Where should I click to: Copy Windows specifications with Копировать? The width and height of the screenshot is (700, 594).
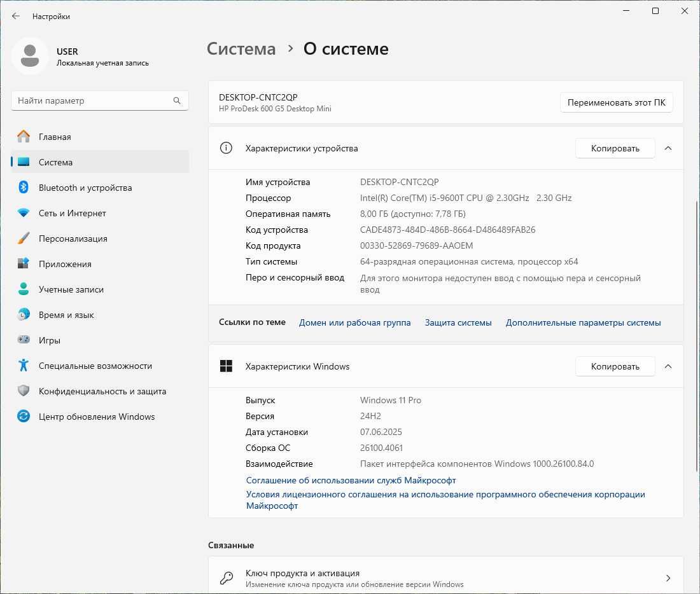tap(615, 366)
